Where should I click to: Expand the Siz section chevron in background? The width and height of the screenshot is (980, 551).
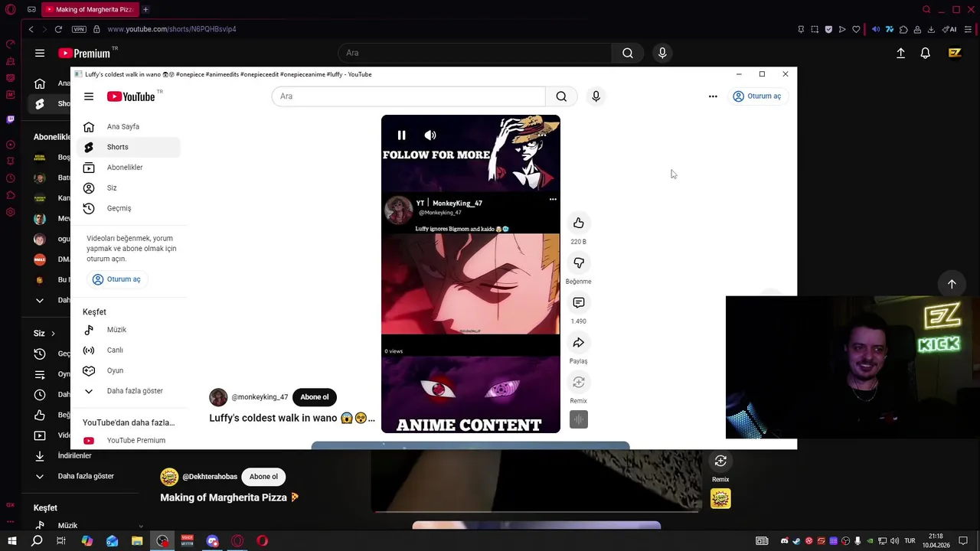[x=53, y=334]
